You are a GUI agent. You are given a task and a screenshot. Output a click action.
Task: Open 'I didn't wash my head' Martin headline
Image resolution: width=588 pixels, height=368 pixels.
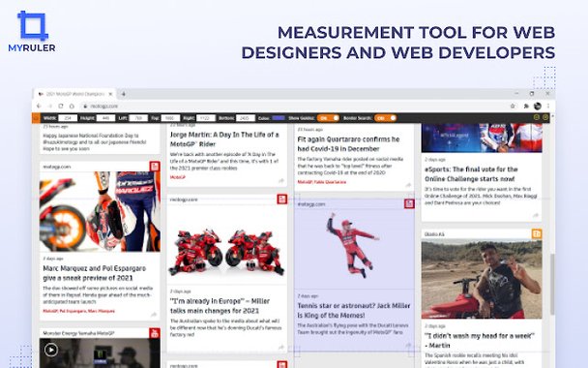[480, 340]
